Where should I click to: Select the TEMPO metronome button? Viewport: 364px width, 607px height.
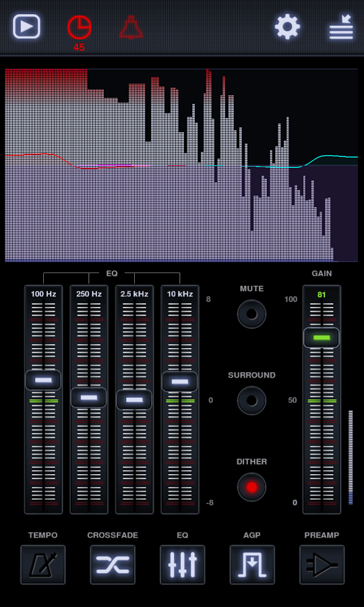pyautogui.click(x=43, y=565)
